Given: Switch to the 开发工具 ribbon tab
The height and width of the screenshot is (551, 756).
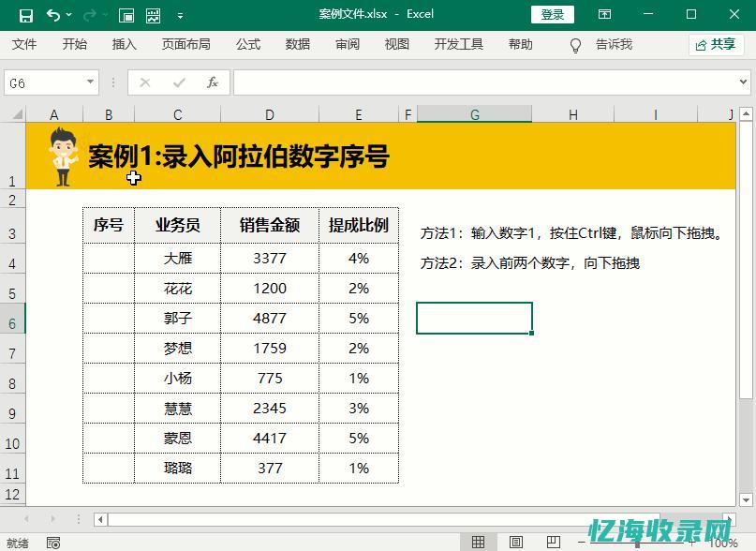Looking at the screenshot, I should tap(458, 44).
